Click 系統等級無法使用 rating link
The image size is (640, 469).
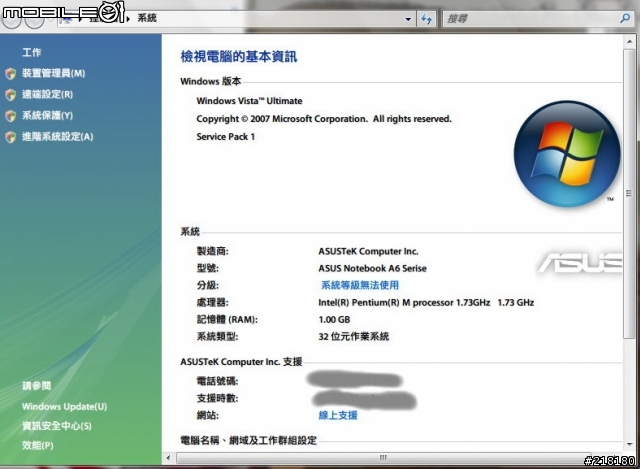[x=360, y=285]
